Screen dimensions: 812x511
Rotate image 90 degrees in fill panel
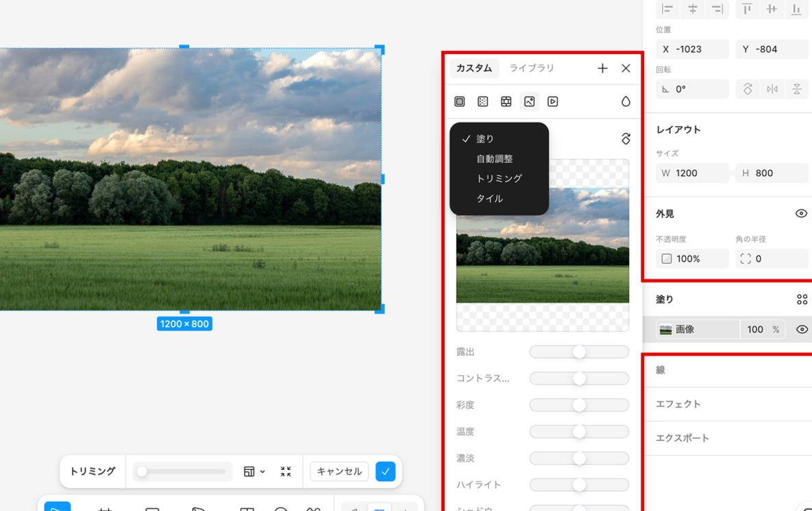[x=626, y=138]
